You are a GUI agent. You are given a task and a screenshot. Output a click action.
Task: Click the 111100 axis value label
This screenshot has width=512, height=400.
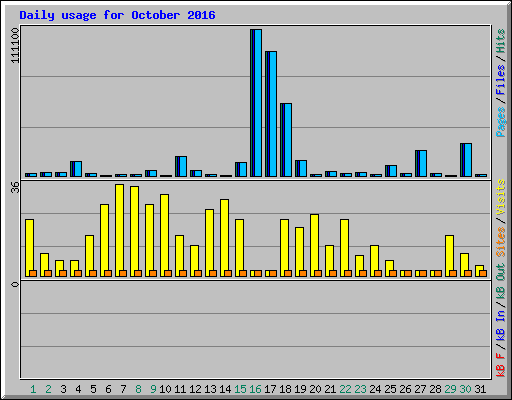point(15,45)
